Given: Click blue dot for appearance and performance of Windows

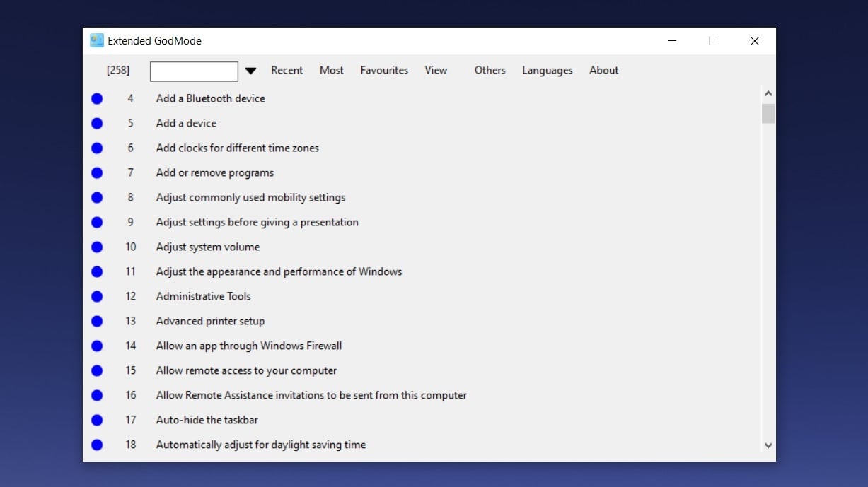Looking at the screenshot, I should tap(97, 272).
